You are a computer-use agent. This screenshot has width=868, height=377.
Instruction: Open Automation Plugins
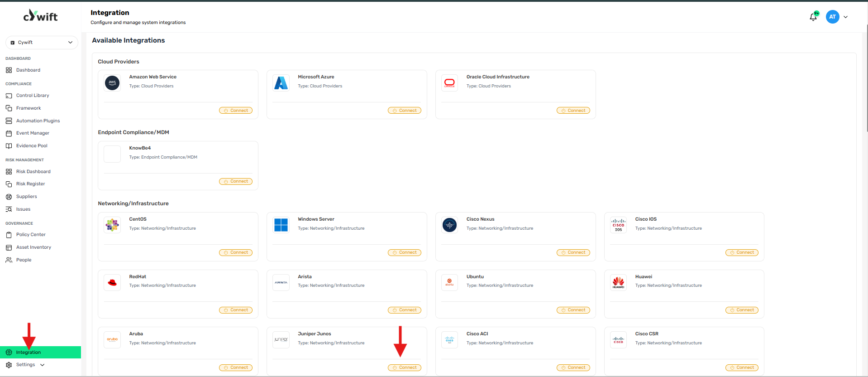pos(38,121)
